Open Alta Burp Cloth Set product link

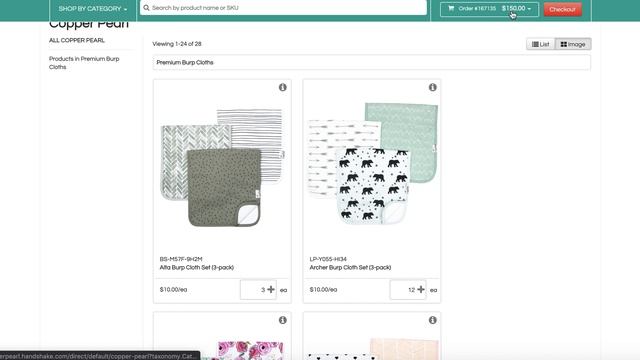(x=196, y=268)
